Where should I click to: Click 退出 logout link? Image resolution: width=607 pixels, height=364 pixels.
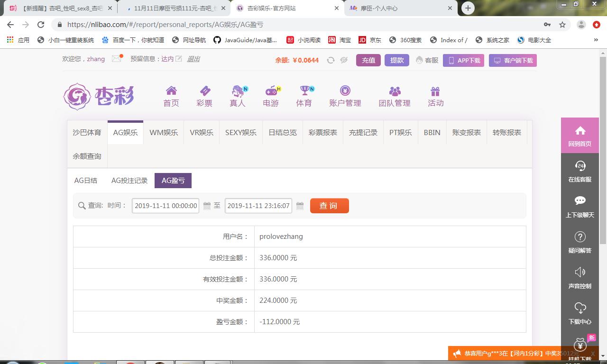tap(193, 59)
